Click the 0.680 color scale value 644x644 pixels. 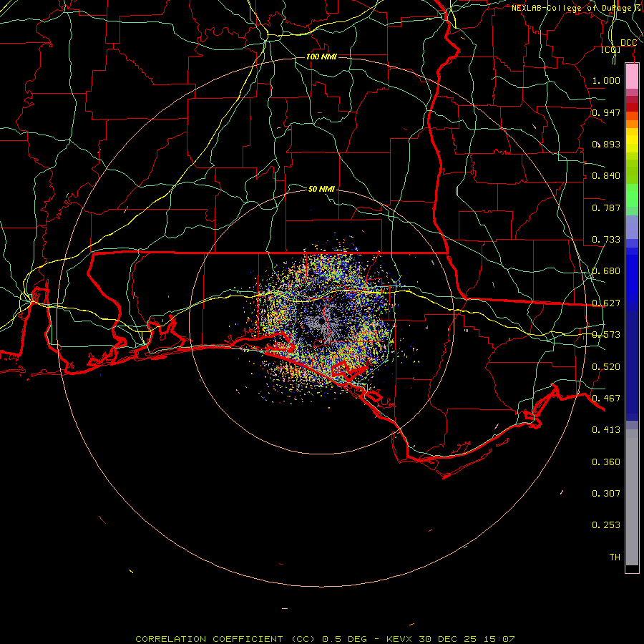[606, 271]
